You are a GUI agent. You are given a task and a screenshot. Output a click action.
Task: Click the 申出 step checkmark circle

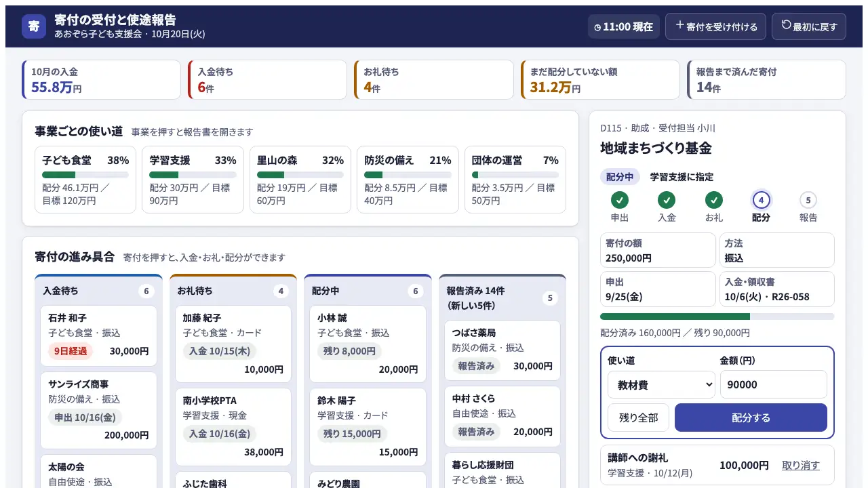[x=620, y=200]
